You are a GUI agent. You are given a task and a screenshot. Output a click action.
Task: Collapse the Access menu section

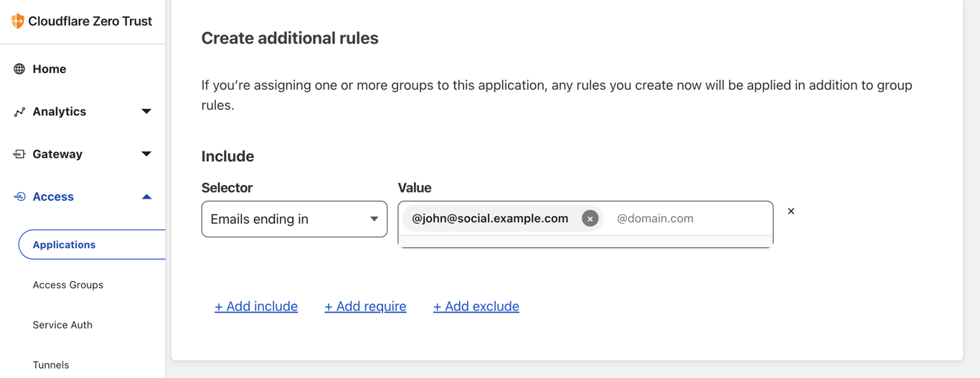(x=146, y=197)
